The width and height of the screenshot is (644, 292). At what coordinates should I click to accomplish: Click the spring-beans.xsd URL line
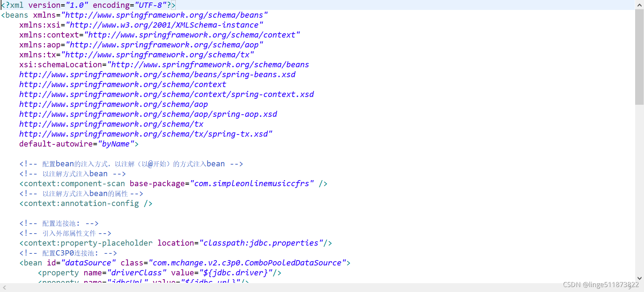[x=157, y=75]
